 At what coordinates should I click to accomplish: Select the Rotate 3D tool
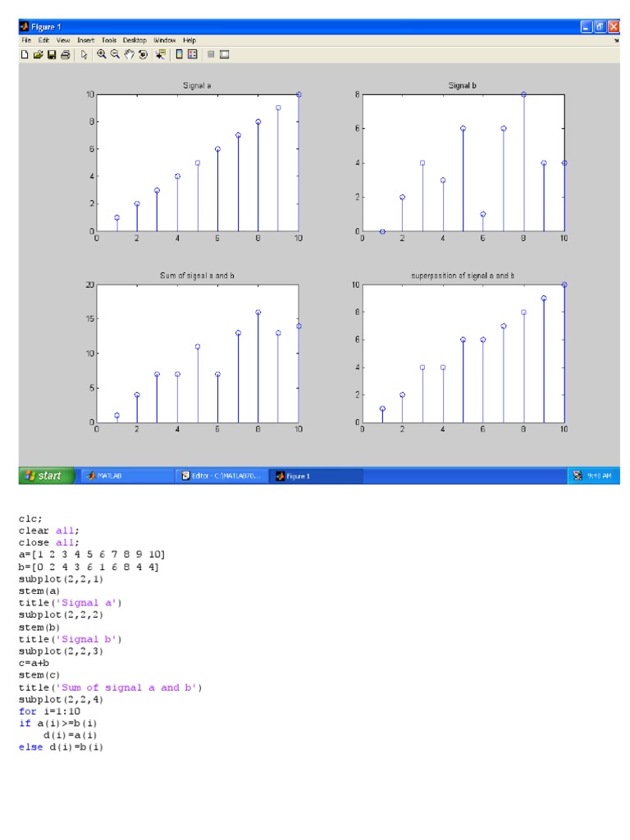(143, 54)
